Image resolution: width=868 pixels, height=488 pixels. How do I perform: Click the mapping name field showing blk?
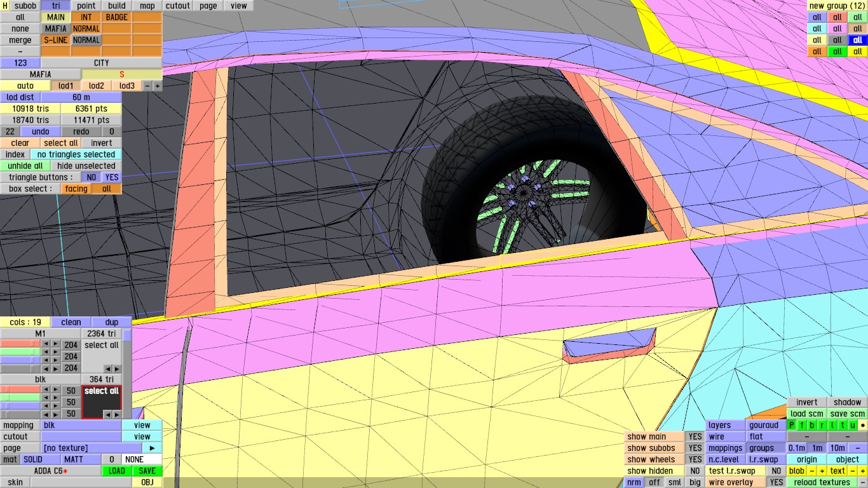click(81, 425)
